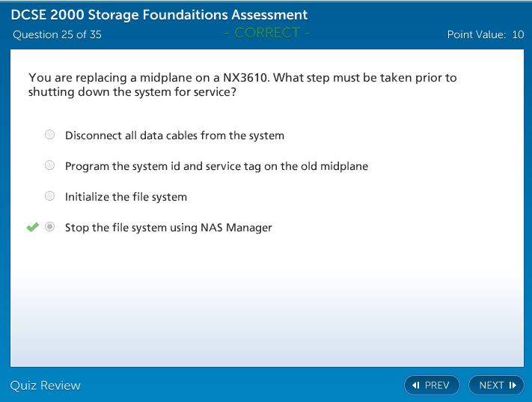The height and width of the screenshot is (402, 532).
Task: Click the NX3610 midplane question text
Action: tap(242, 85)
